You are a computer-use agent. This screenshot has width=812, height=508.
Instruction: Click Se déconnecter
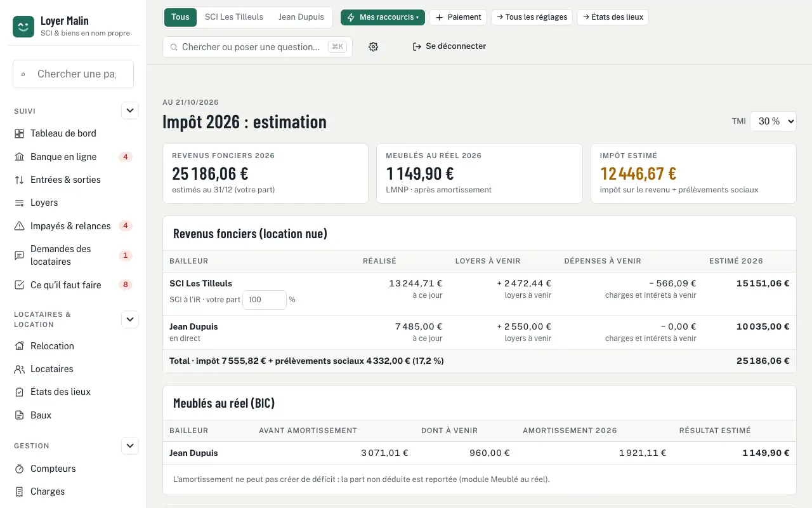tap(449, 46)
